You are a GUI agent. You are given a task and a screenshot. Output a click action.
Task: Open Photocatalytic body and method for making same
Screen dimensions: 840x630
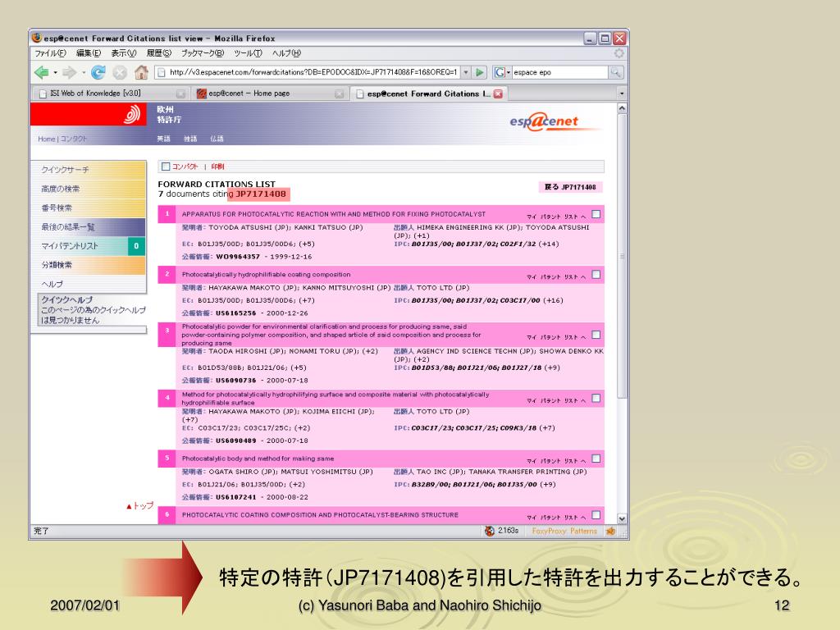(x=258, y=459)
